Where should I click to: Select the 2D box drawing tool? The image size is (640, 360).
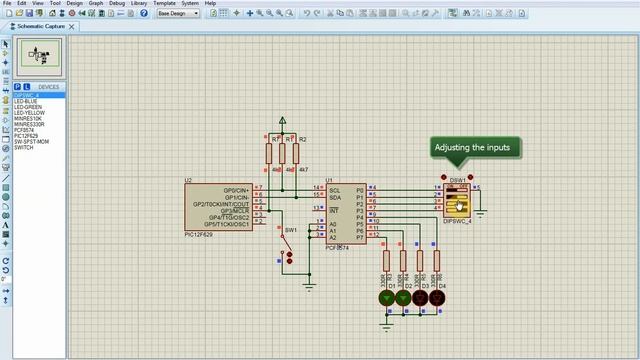click(5, 188)
